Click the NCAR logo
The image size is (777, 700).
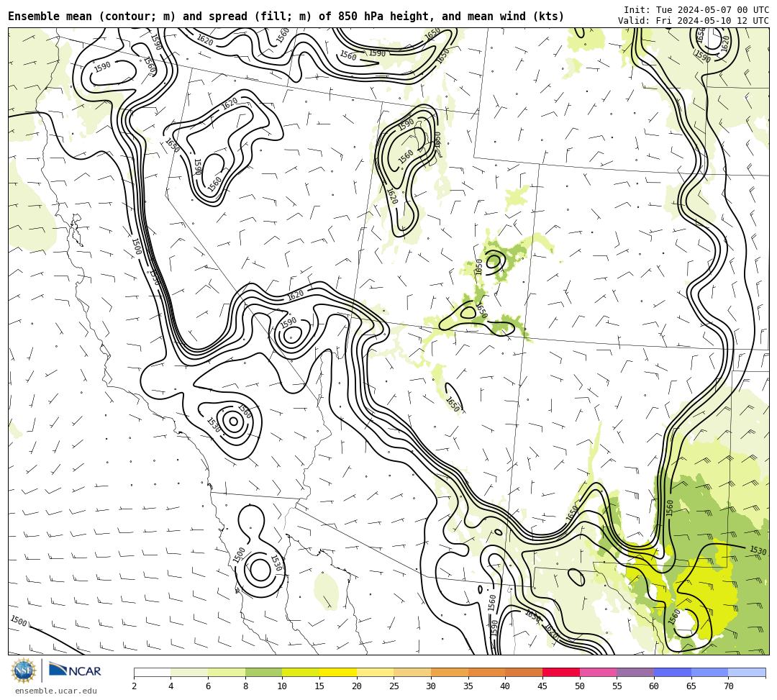75,671
